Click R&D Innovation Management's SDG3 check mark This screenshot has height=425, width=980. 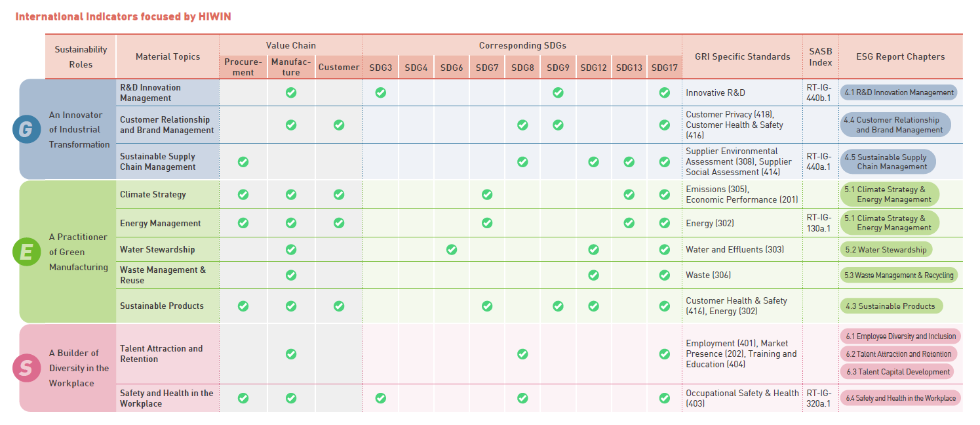pos(380,92)
